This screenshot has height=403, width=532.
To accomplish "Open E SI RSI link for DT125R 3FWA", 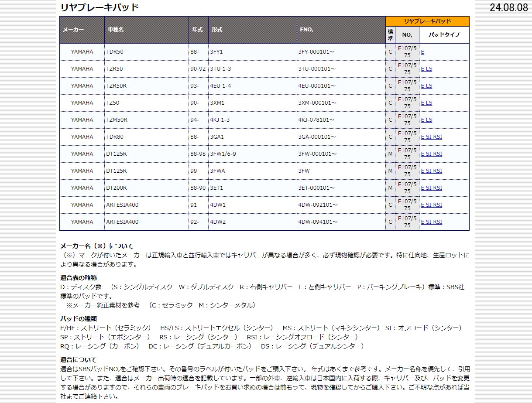I will click(431, 171).
